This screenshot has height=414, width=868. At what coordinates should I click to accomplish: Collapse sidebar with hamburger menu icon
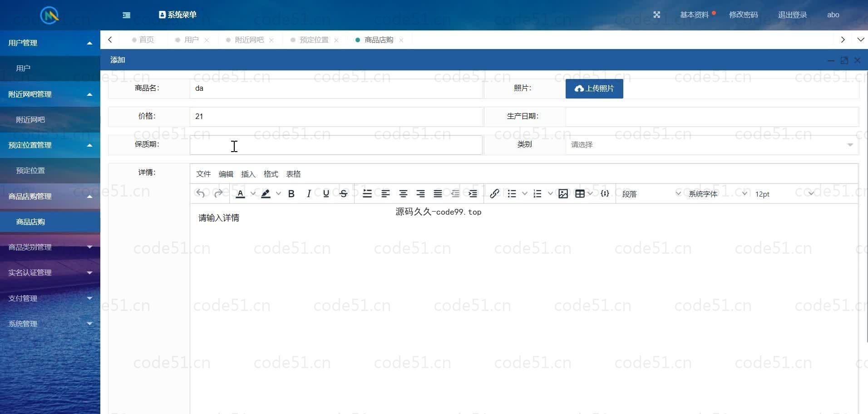point(127,15)
